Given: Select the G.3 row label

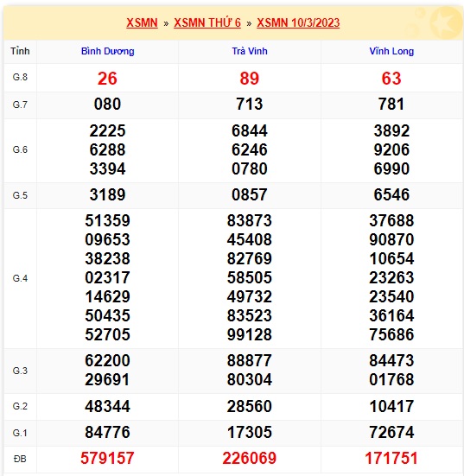Looking at the screenshot, I should pyautogui.click(x=20, y=371).
